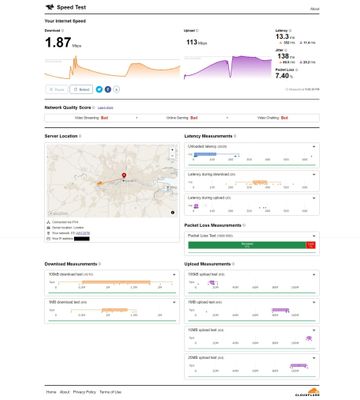Click the Retest button
The image size is (360, 400).
click(81, 89)
